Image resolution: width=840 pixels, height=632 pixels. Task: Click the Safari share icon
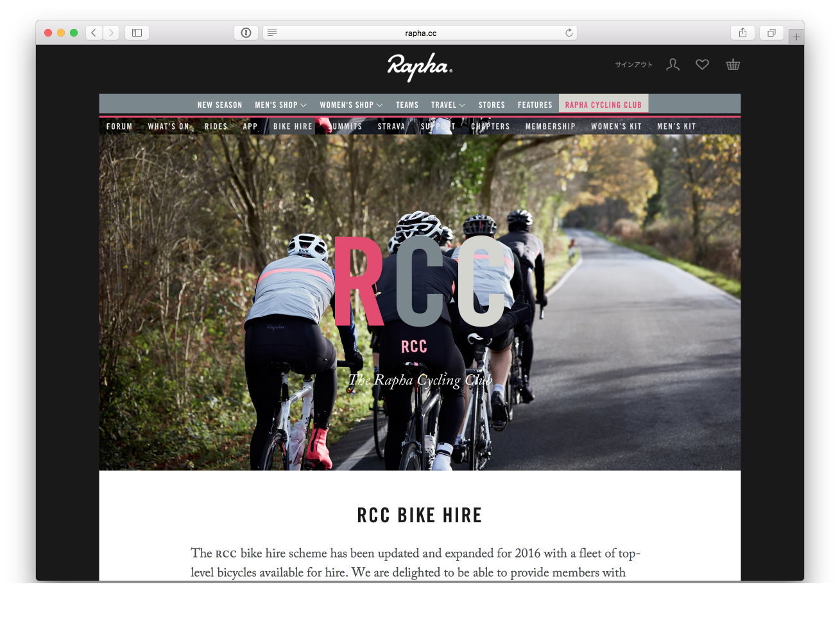click(742, 33)
